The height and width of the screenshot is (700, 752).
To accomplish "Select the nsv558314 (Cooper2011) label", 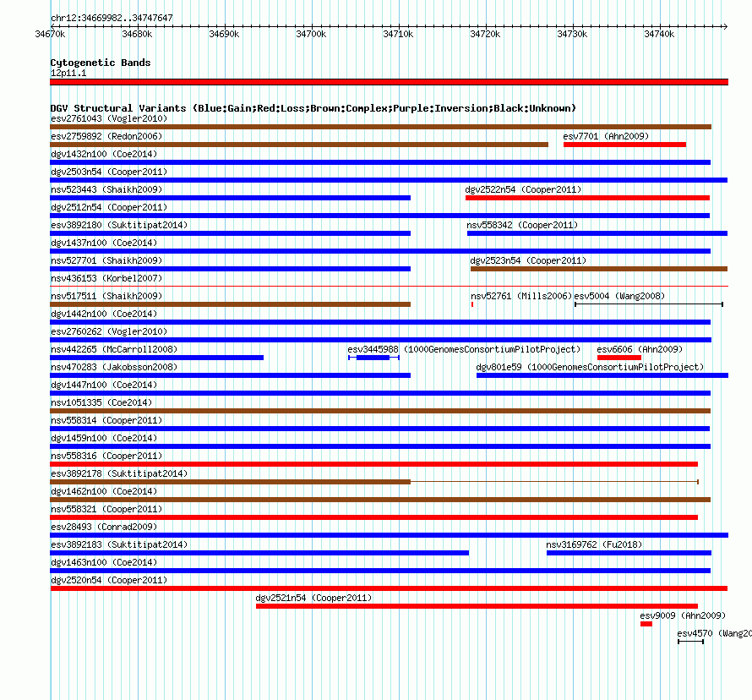I will click(x=106, y=420).
